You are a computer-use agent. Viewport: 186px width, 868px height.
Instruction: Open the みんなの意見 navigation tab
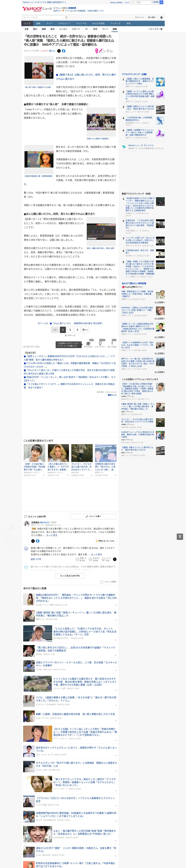[98, 23]
